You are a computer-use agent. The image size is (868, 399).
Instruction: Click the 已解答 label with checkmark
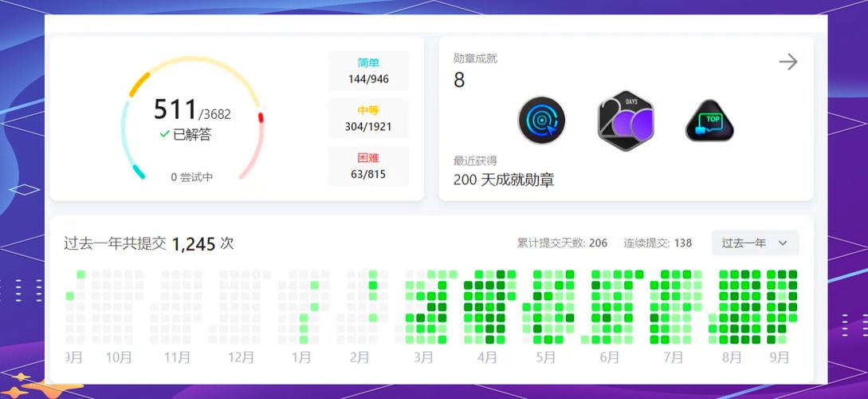pos(186,134)
